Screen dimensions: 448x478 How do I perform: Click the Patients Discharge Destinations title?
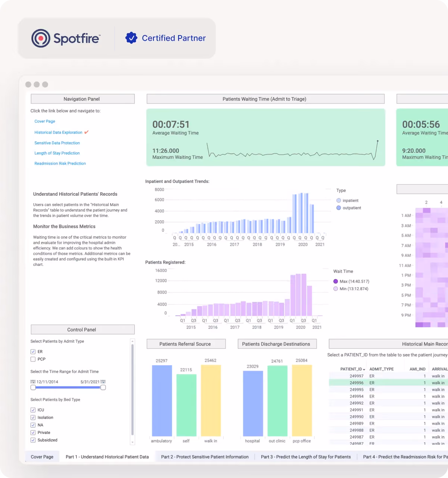277,344
